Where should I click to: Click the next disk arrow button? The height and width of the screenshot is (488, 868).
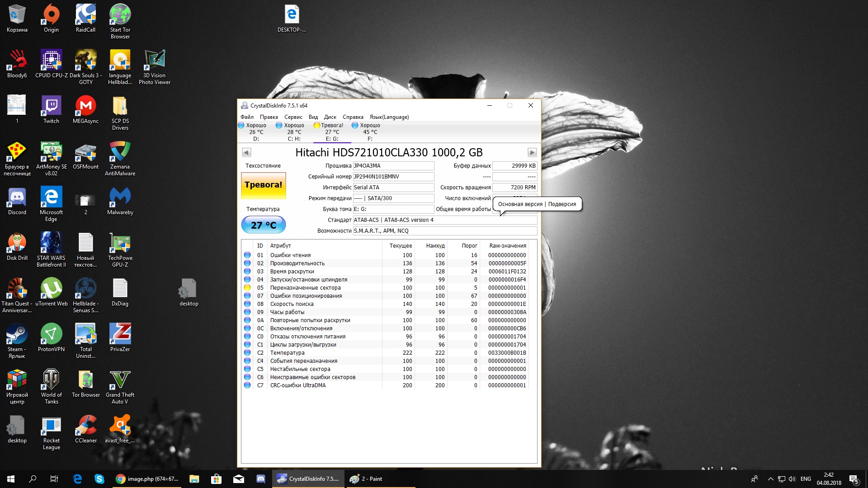pyautogui.click(x=532, y=153)
